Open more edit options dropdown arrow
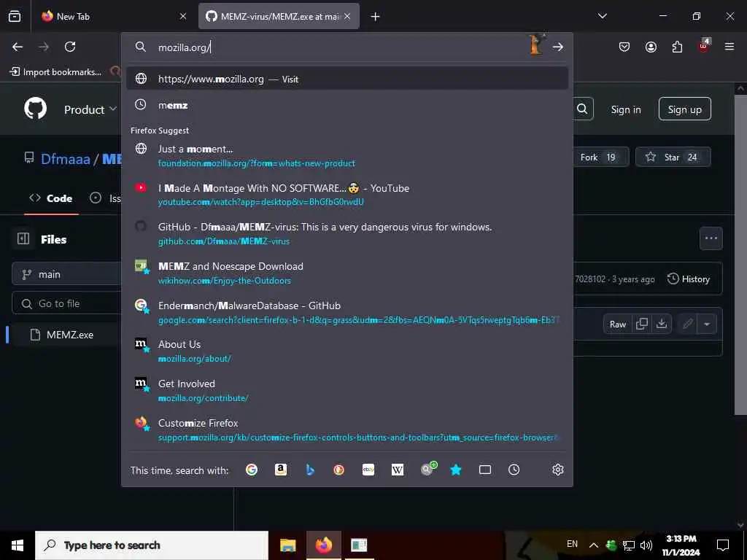Image resolution: width=747 pixels, height=560 pixels. [x=707, y=324]
